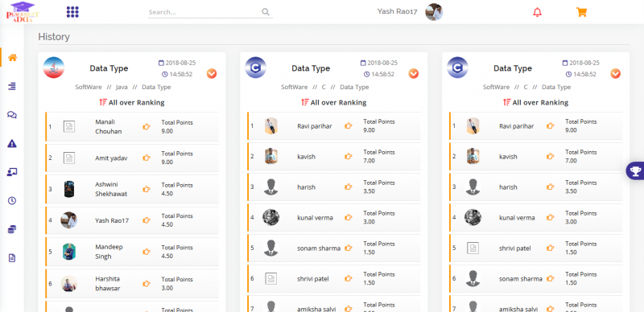Open the clock history sidebar icon
The image size is (644, 312).
point(12,201)
